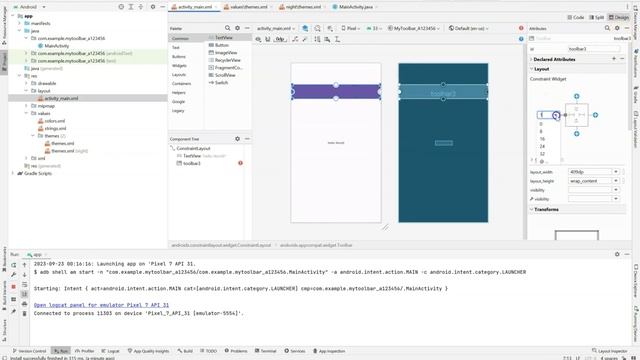The width and height of the screenshot is (640, 360).
Task: Expand the Gradle Scripts node
Action: coord(13,173)
